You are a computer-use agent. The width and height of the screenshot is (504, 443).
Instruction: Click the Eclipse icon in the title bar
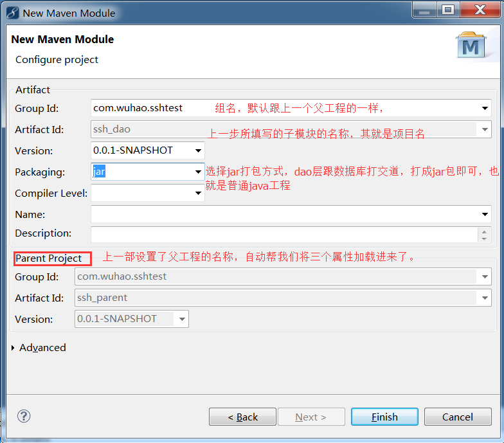[12, 12]
